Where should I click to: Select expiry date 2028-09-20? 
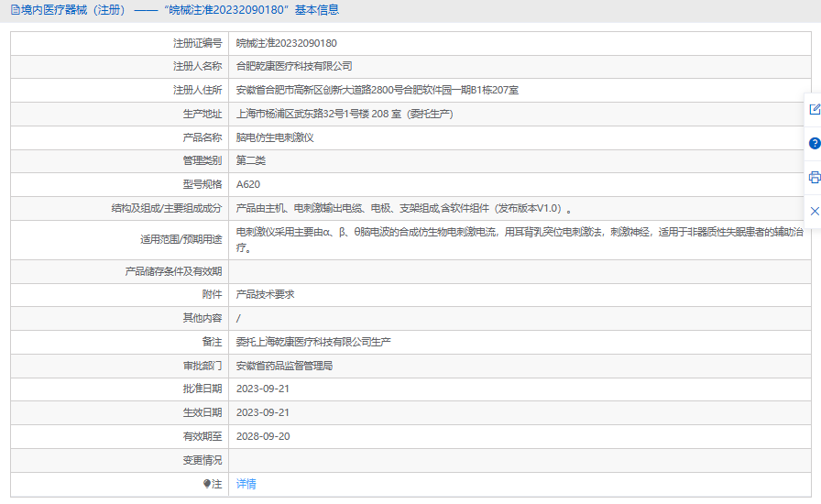pos(263,436)
